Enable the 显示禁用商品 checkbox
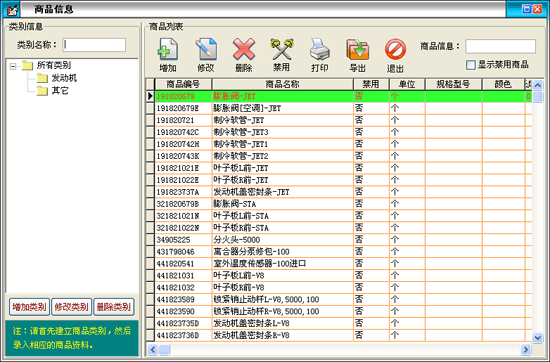Image resolution: width=550 pixels, height=362 pixels. tap(470, 65)
